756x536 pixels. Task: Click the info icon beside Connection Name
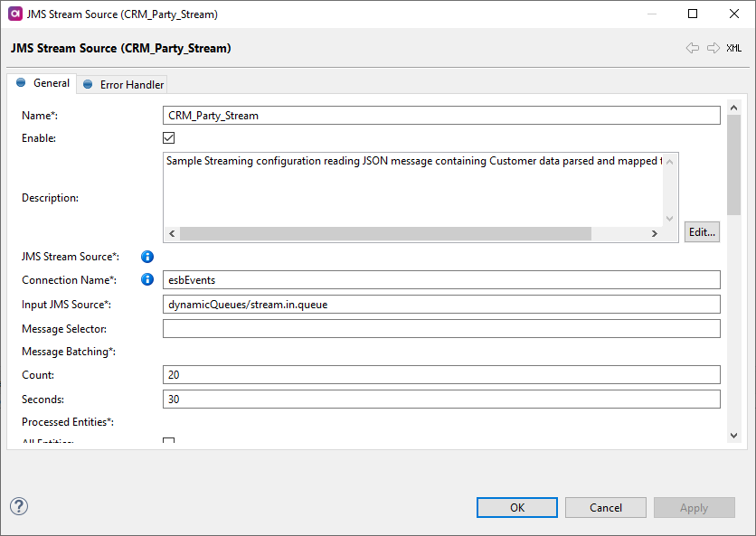pyautogui.click(x=147, y=279)
